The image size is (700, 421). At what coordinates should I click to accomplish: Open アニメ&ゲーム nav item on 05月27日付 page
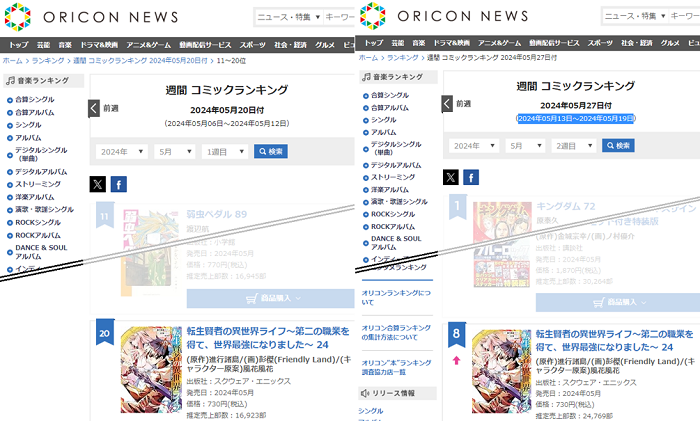click(500, 43)
